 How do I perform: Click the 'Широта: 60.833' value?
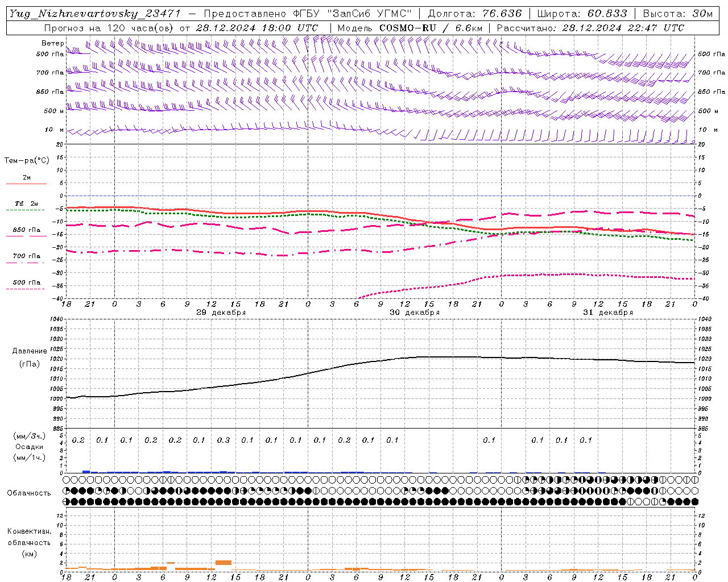[x=582, y=14]
